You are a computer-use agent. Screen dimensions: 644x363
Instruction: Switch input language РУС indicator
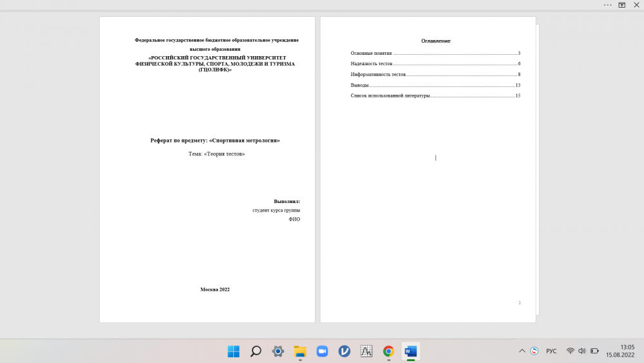pyautogui.click(x=551, y=351)
